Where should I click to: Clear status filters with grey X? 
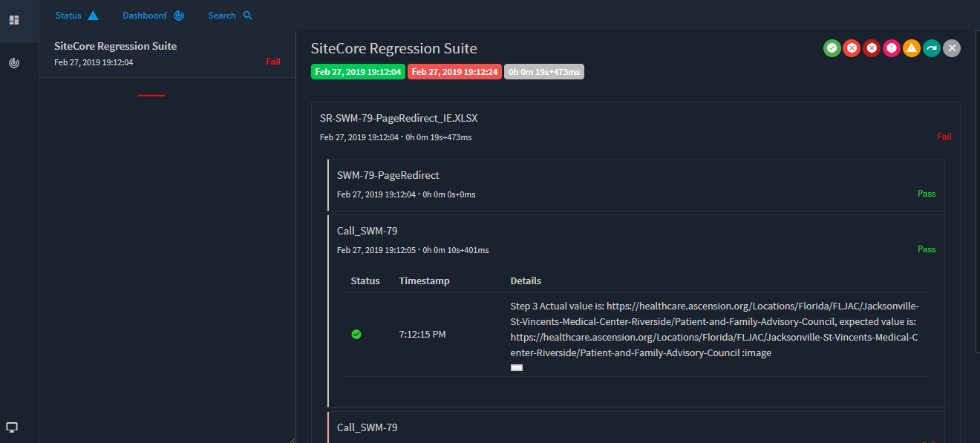pos(952,48)
